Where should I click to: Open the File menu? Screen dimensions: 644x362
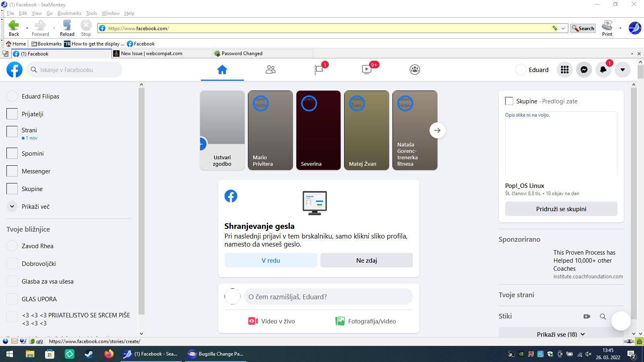pyautogui.click(x=10, y=13)
